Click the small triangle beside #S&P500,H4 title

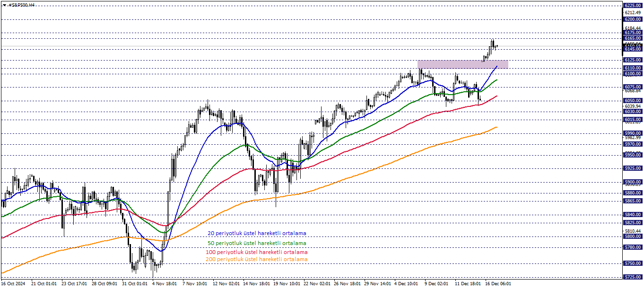pyautogui.click(x=4, y=5)
